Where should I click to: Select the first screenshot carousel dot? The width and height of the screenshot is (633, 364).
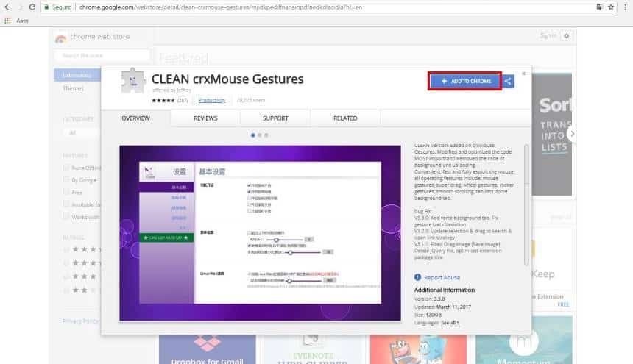[x=253, y=135]
